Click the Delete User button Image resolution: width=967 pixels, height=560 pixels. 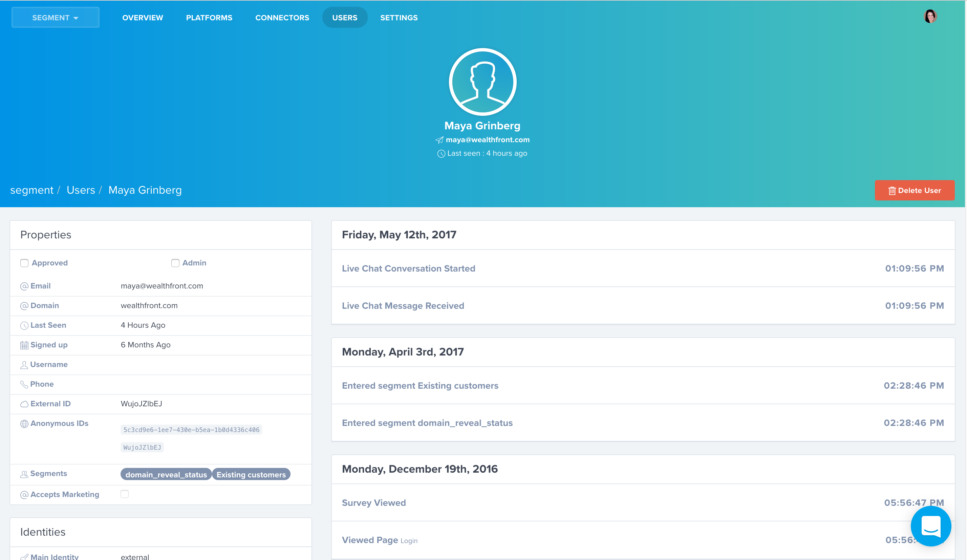coord(915,190)
